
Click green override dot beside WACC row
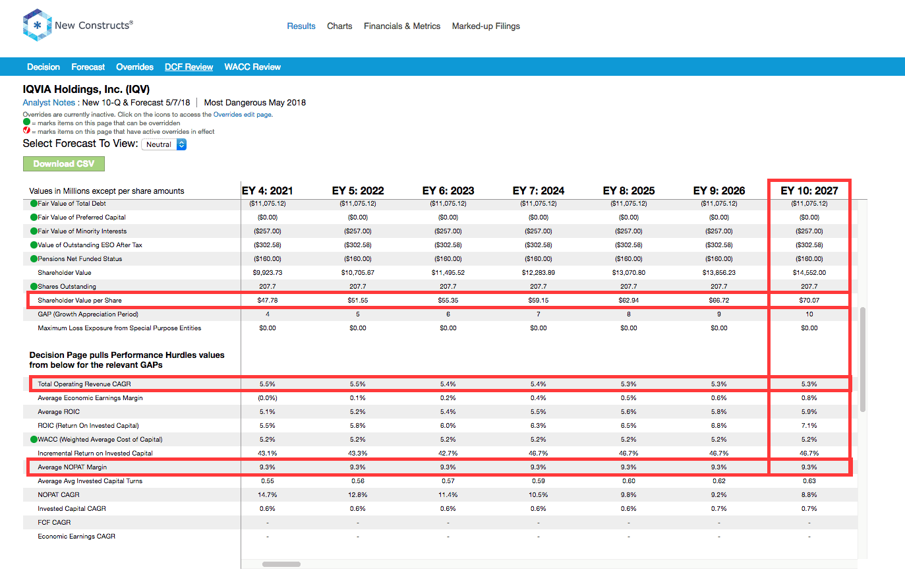pyautogui.click(x=34, y=439)
